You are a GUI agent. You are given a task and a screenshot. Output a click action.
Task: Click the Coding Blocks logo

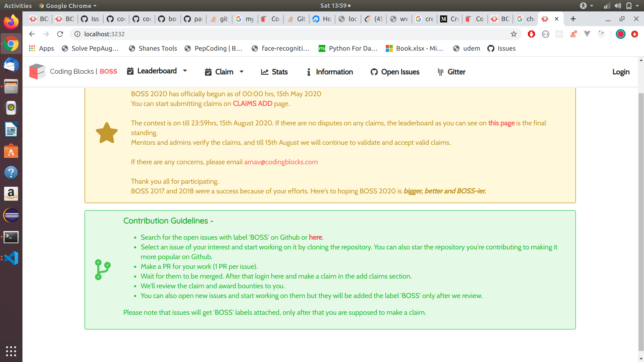point(37,71)
